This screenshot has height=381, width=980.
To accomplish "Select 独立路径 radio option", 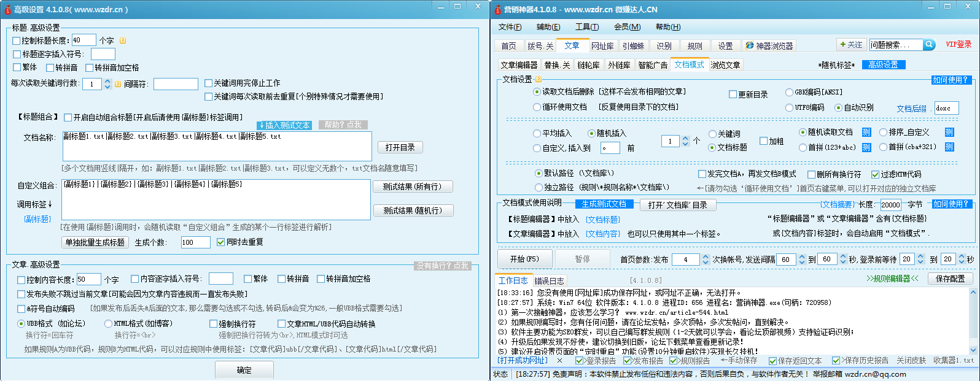I will tap(539, 188).
